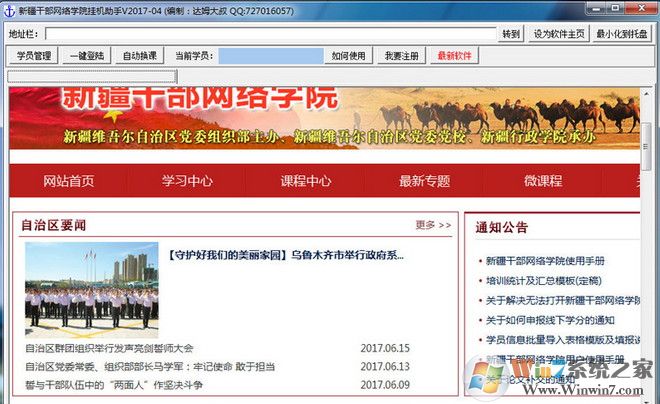Focus the 地址栏 address input field
Screen dimensions: 660x404
point(271,34)
